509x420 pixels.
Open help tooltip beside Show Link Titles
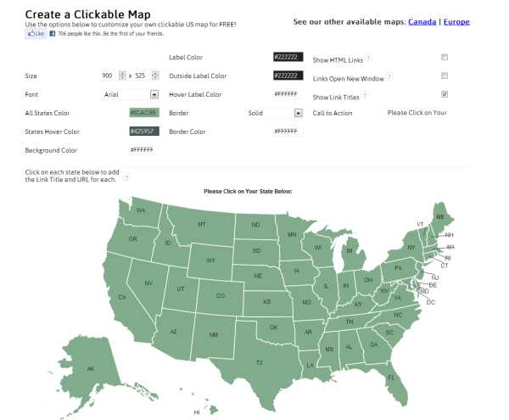pyautogui.click(x=365, y=95)
